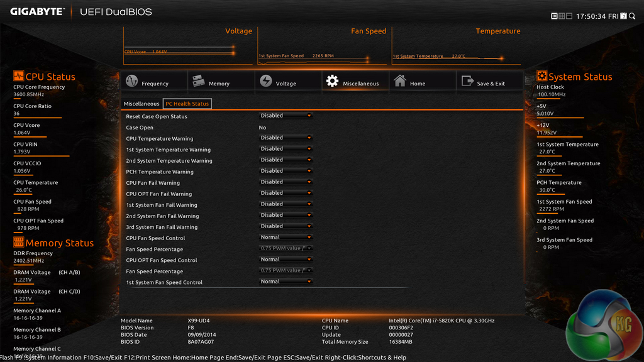This screenshot has width=644, height=362.
Task: Click the CPU Fan Speed 828 RPM reading
Action: (28, 209)
